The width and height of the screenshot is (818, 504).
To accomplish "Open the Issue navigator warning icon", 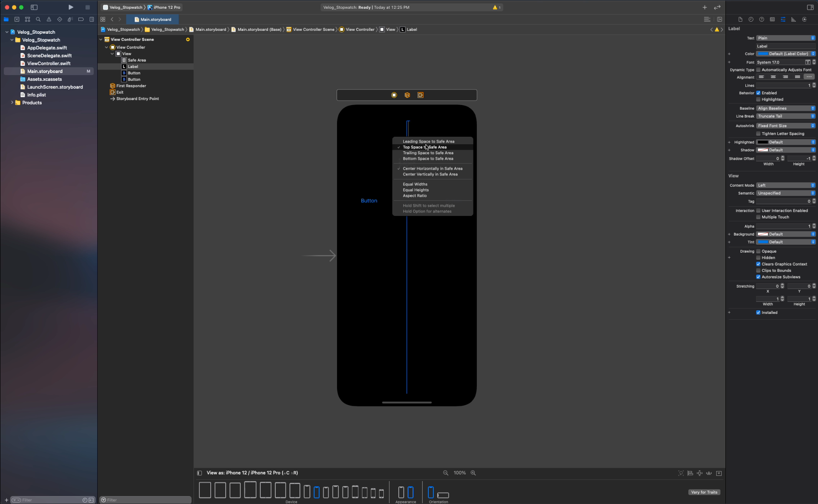I will coord(49,19).
